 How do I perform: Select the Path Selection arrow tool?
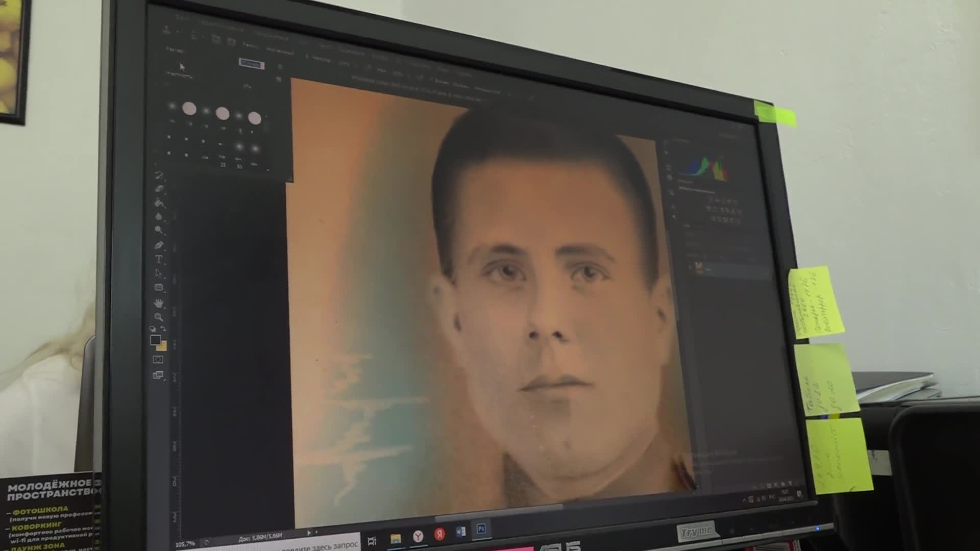159,273
